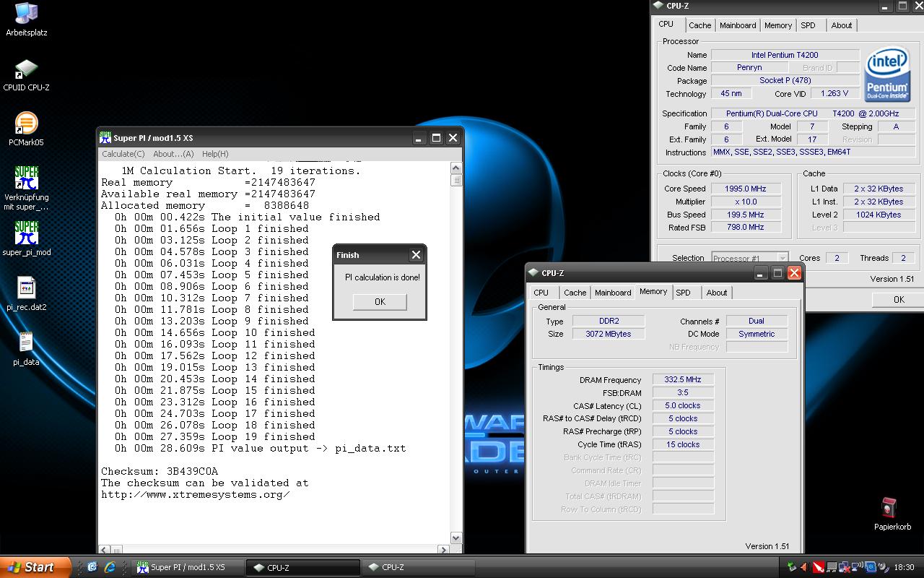Click the Super PI title bar icon

(x=105, y=138)
